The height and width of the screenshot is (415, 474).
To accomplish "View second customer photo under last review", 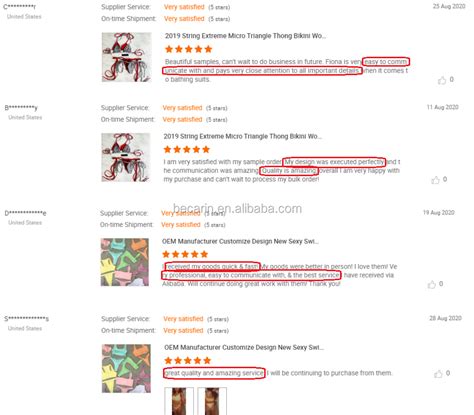I will 212,401.
